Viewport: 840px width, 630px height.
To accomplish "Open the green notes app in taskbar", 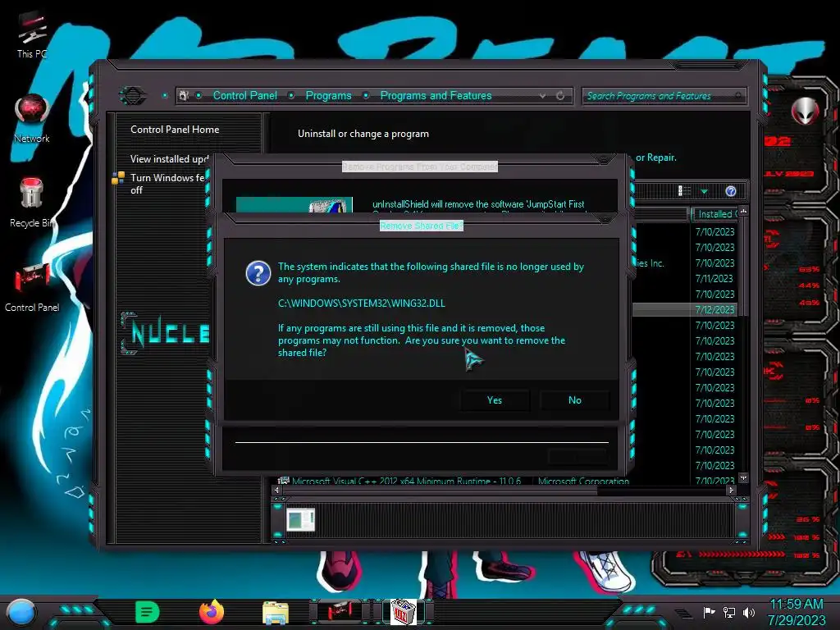I will [x=147, y=612].
